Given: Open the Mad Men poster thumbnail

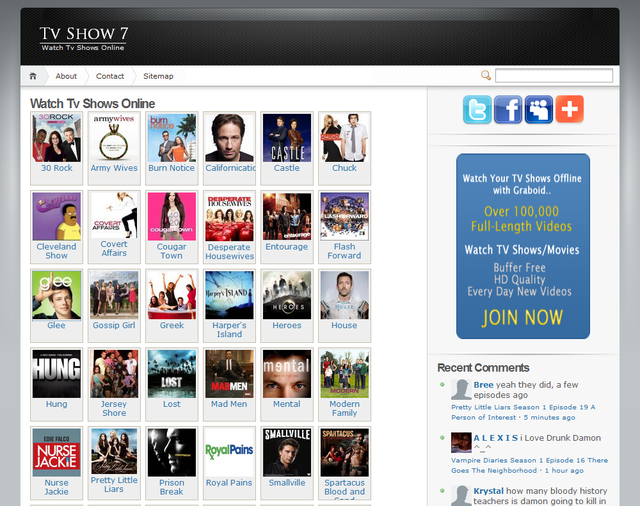Looking at the screenshot, I should tap(229, 374).
